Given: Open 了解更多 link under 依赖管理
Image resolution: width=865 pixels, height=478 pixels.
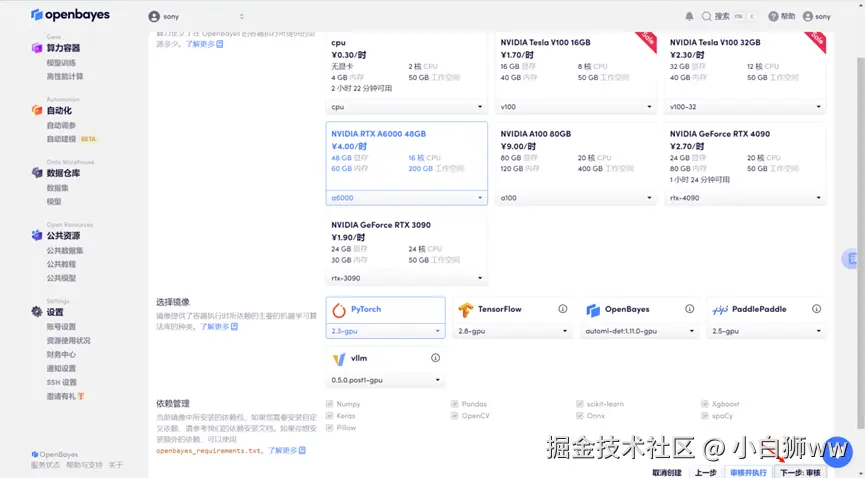Looking at the screenshot, I should (287, 450).
